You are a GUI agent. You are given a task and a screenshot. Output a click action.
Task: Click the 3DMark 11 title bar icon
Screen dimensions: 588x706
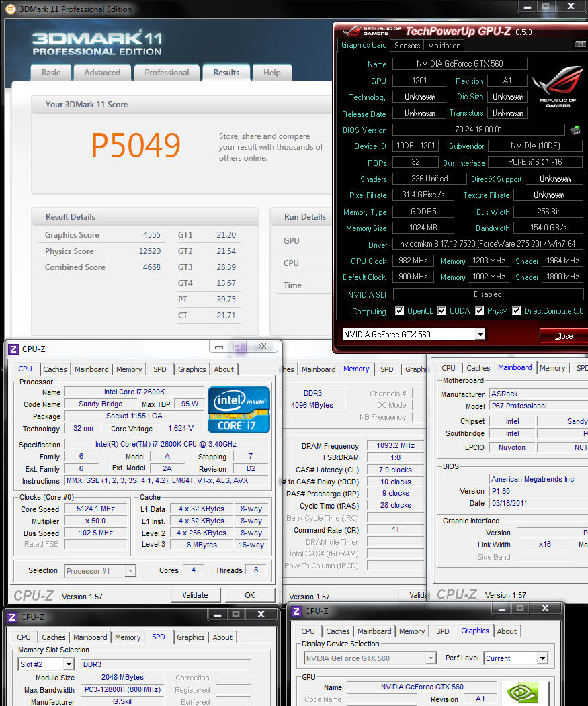10,9
